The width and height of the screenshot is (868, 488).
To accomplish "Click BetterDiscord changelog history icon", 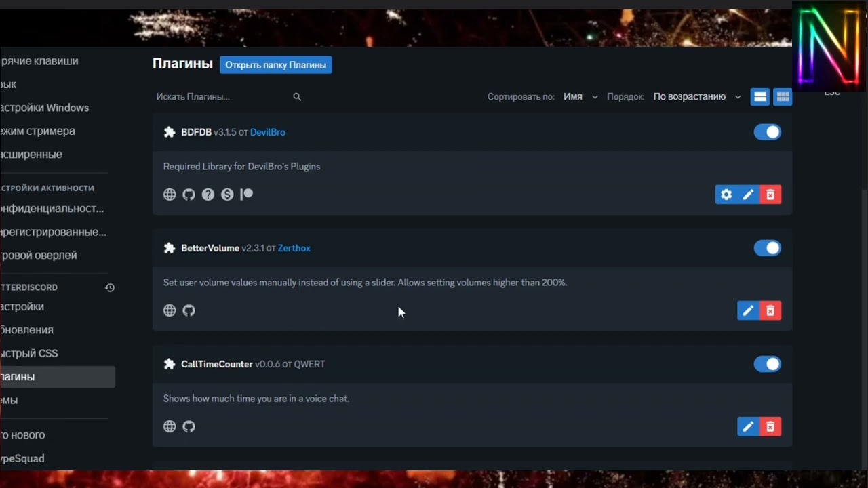I will (x=110, y=287).
